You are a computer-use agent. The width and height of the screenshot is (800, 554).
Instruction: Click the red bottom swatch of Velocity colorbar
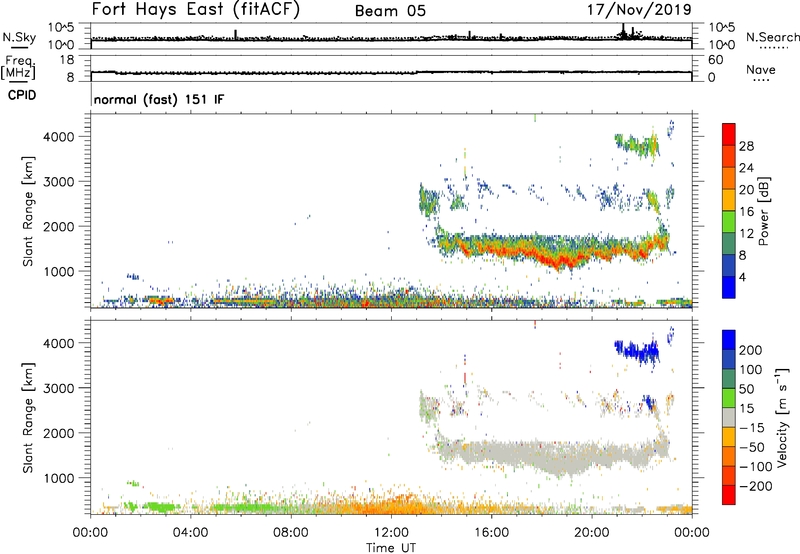(x=729, y=494)
